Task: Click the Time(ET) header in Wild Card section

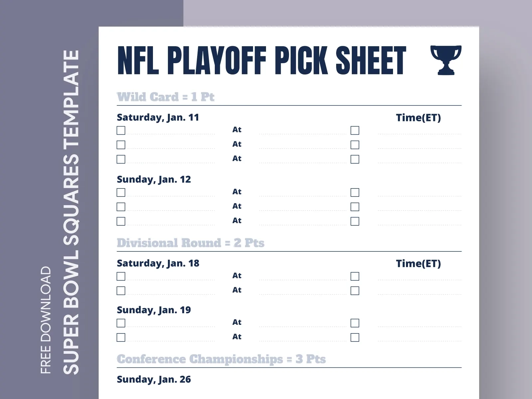Action: click(x=418, y=118)
